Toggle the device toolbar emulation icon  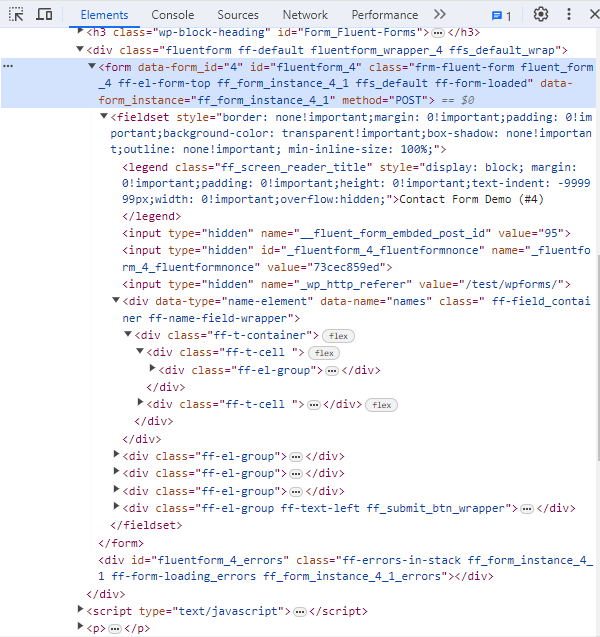[44, 15]
